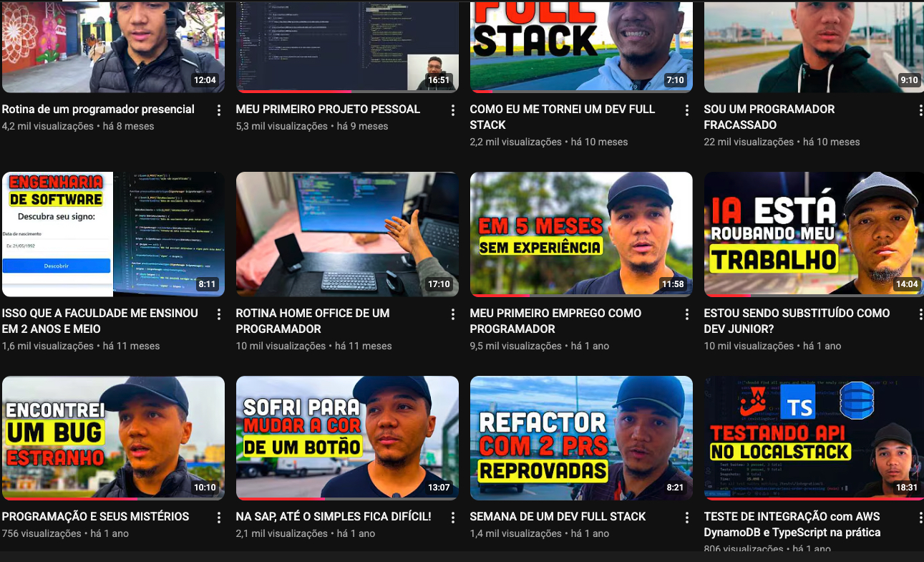Open options menu for ROTINA HOME OFFICE DE UM PROGRAMADOR
This screenshot has width=924, height=562.
click(453, 314)
